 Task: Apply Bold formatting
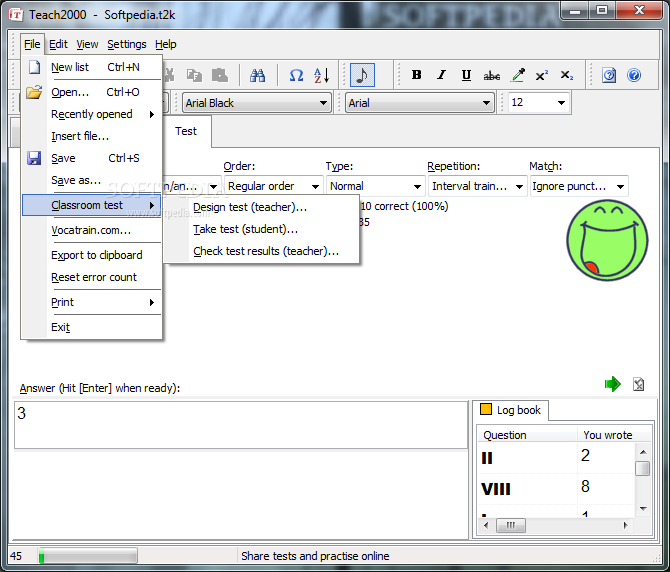pos(416,75)
